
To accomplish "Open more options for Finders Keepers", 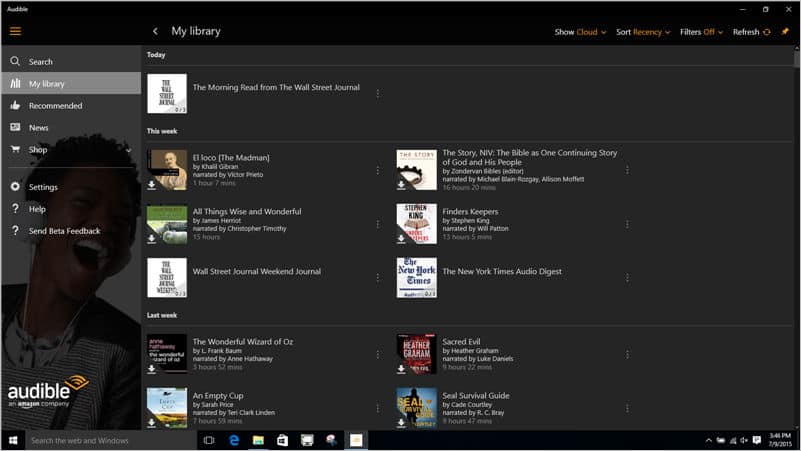I will pyautogui.click(x=627, y=224).
